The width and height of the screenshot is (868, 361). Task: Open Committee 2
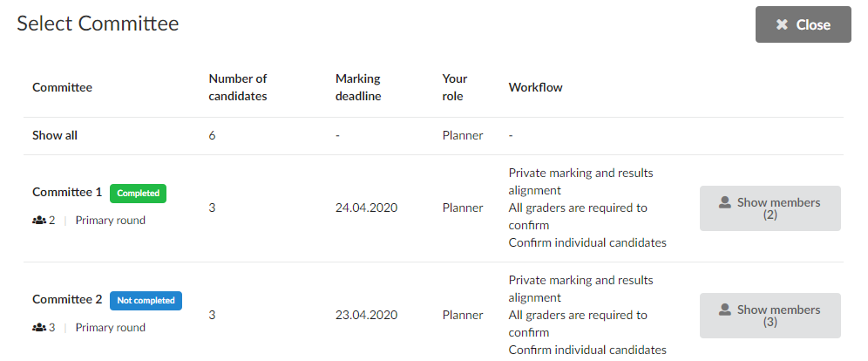click(67, 300)
